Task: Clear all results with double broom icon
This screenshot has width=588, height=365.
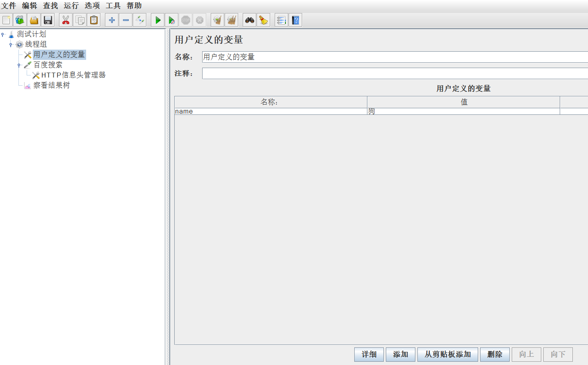Action: 232,20
